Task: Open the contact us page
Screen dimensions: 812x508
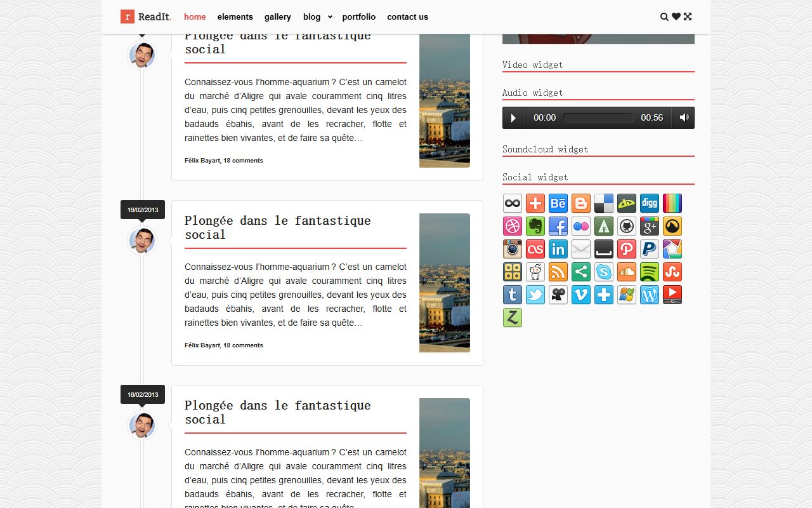Action: (x=407, y=17)
